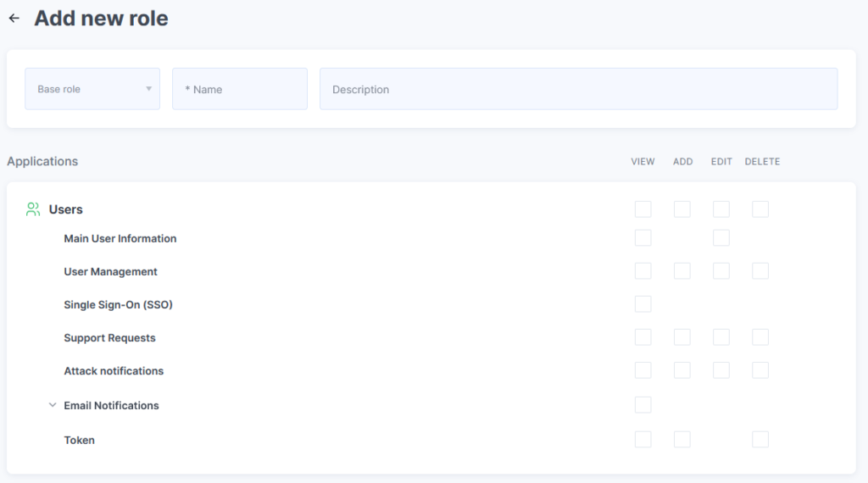
Task: Click the Users section label
Action: tap(65, 209)
